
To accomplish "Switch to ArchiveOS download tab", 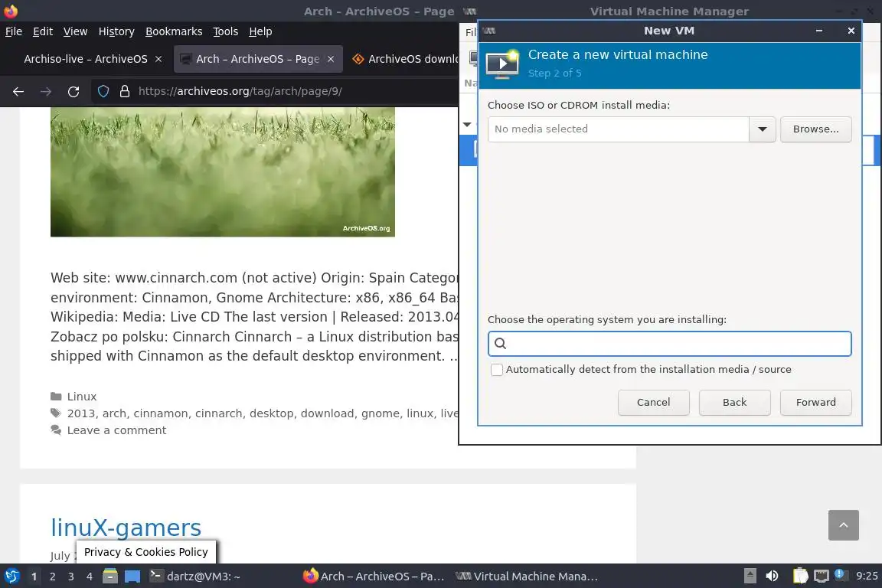I will [x=405, y=59].
